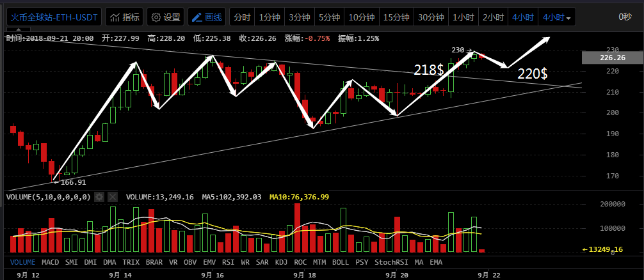The width and height of the screenshot is (644, 280).
Task: Choose the 1小时 interval button
Action: point(462,17)
